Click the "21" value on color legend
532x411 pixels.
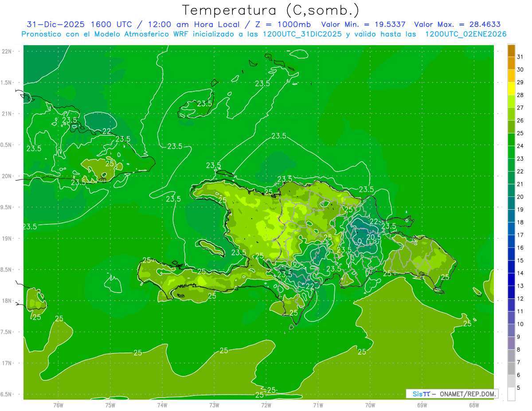click(520, 184)
